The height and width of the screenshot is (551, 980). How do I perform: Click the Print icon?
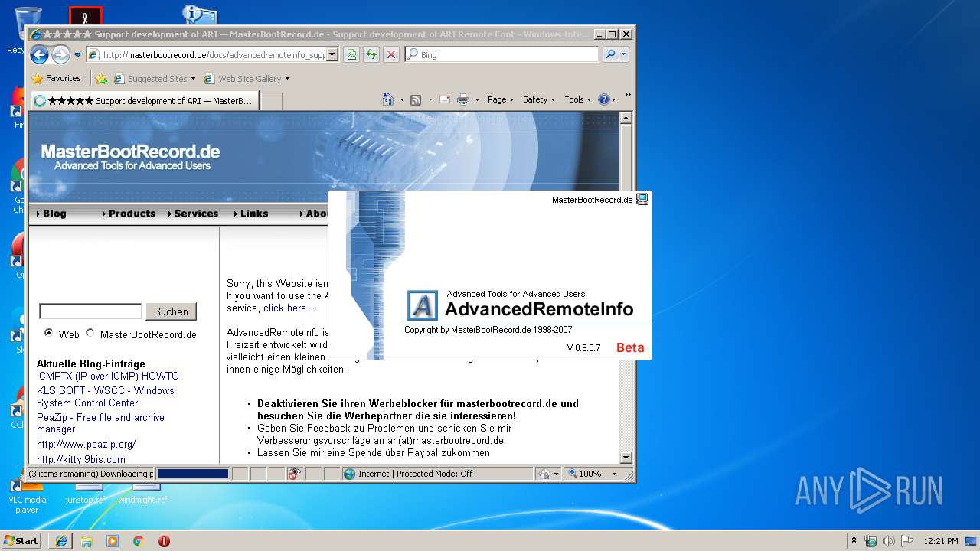463,99
